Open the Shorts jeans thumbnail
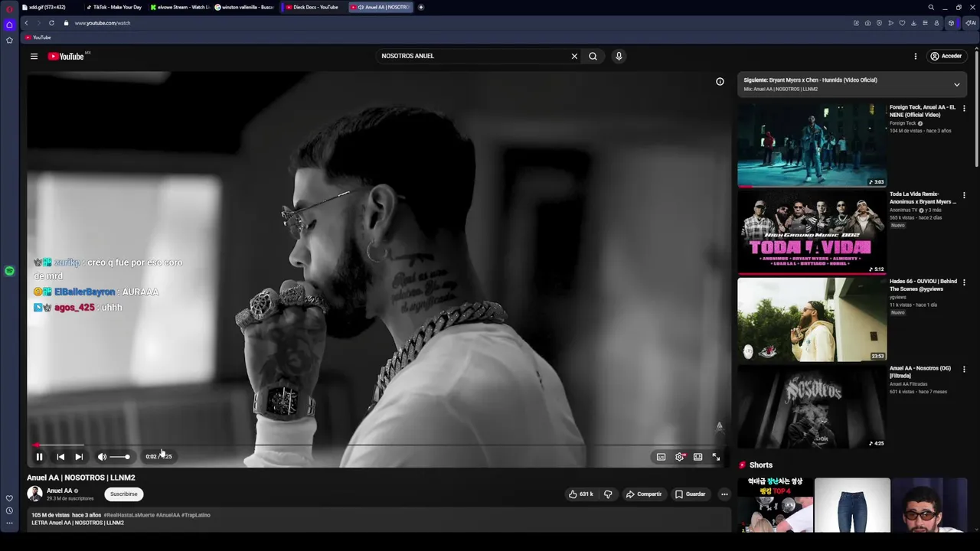Image resolution: width=980 pixels, height=551 pixels. point(852,505)
